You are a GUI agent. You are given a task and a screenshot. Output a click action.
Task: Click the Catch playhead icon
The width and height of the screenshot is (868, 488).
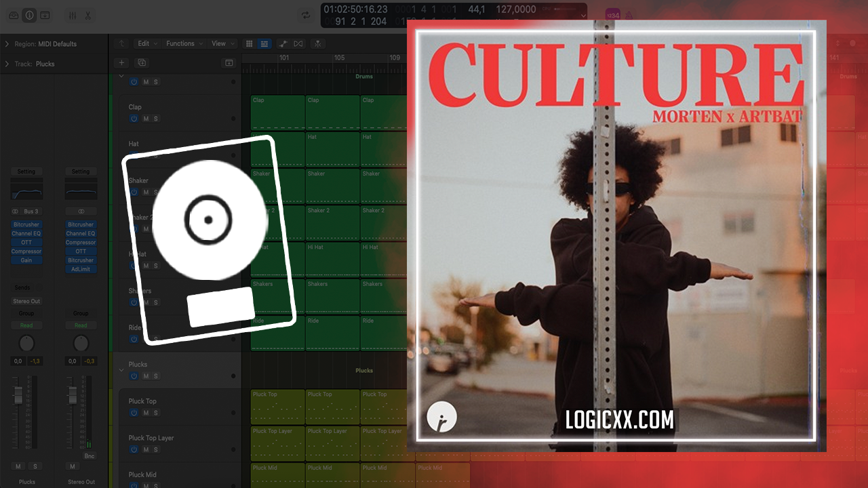pyautogui.click(x=317, y=43)
